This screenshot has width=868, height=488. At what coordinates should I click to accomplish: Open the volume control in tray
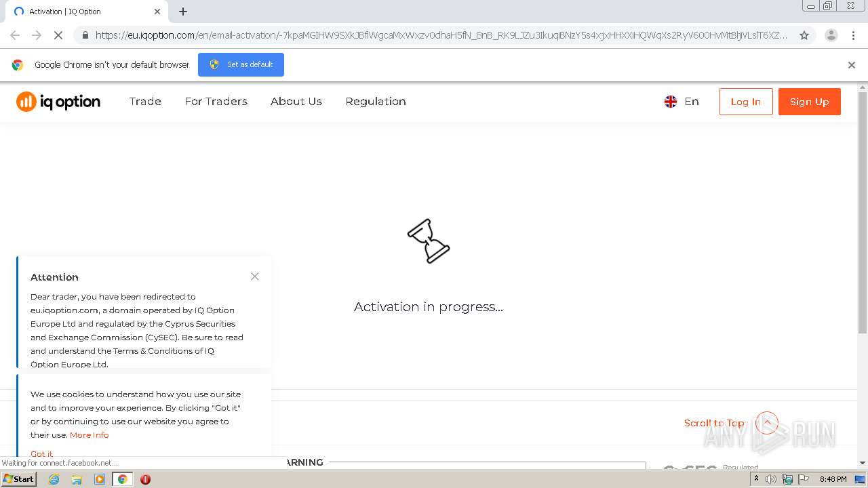tap(771, 479)
